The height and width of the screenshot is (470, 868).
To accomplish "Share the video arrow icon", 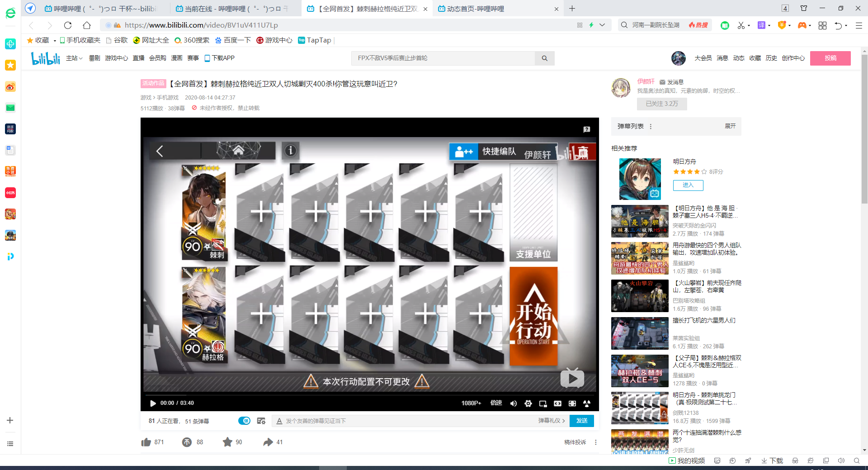I will click(x=268, y=442).
